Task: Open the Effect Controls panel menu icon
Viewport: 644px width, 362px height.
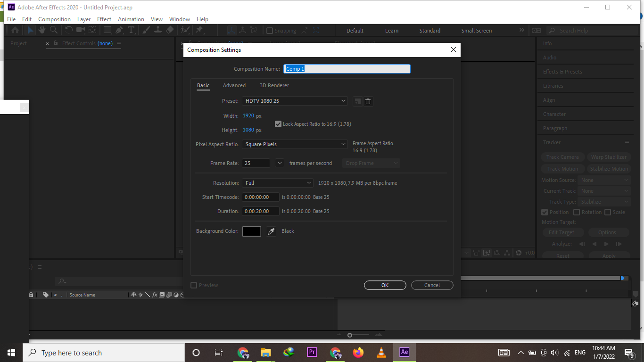Action: tap(119, 43)
